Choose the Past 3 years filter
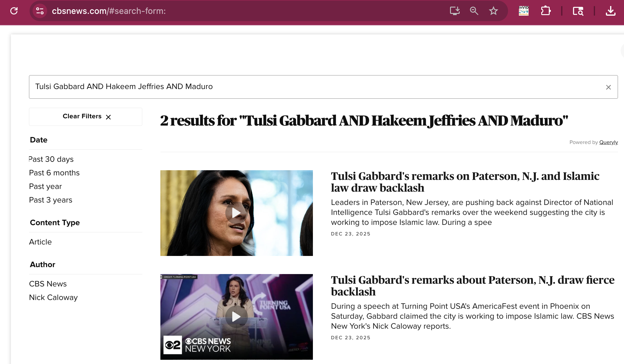The height and width of the screenshot is (364, 624). click(x=51, y=200)
